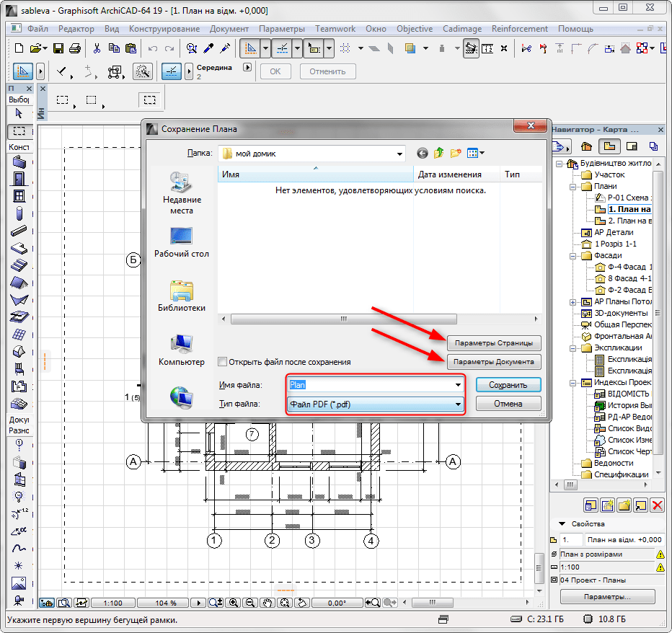Select the Marquee tool in the toolbox
This screenshot has width=672, height=633.
19,131
